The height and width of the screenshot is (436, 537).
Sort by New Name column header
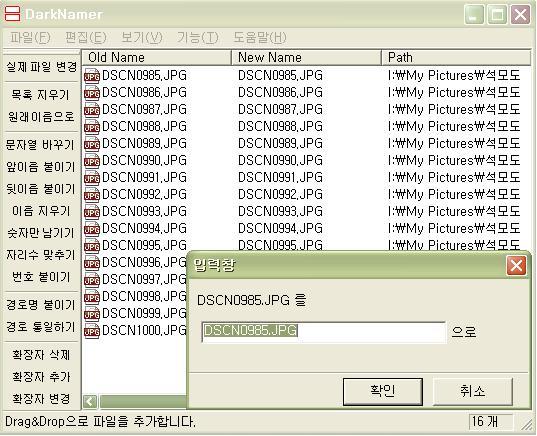click(307, 58)
